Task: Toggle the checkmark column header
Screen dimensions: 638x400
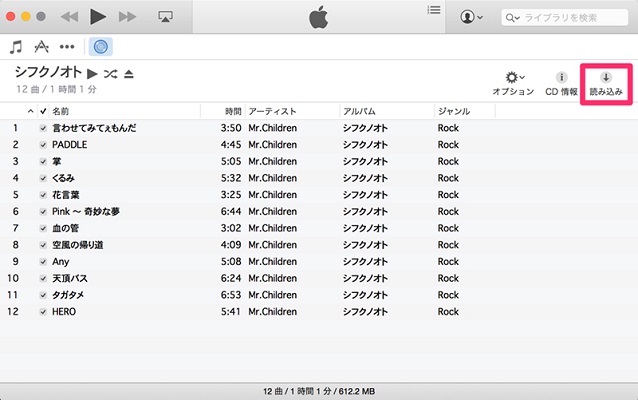Action: pyautogui.click(x=43, y=111)
